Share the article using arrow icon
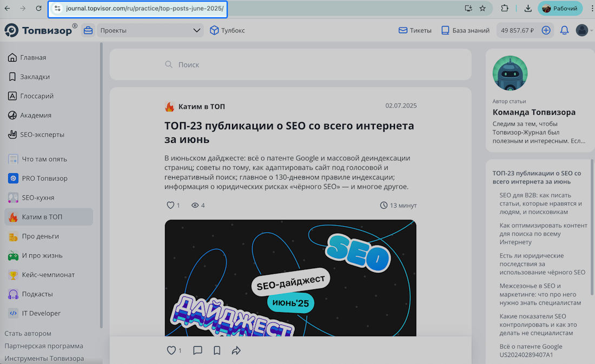 [236, 350]
